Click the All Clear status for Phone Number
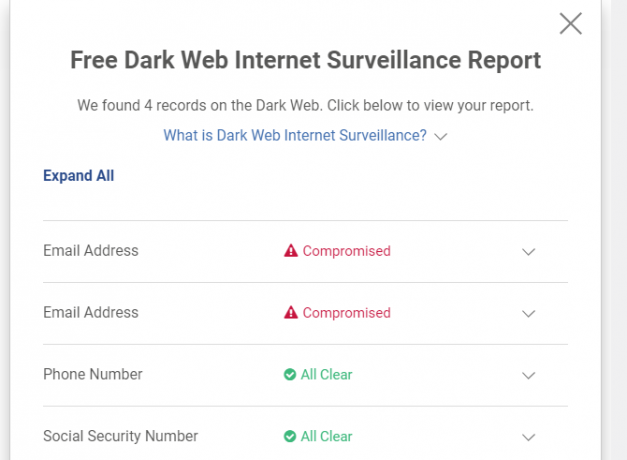This screenshot has height=460, width=627. (x=326, y=374)
